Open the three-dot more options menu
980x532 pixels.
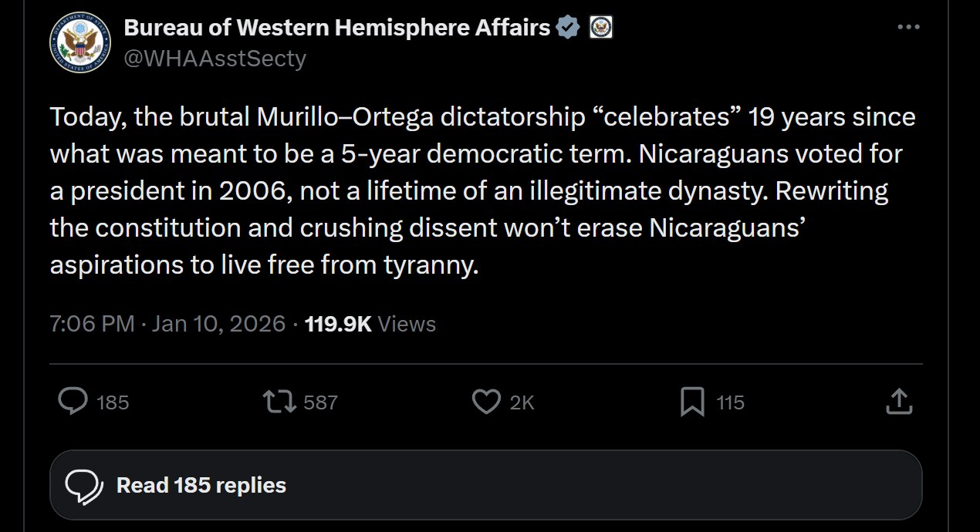pos(909,28)
